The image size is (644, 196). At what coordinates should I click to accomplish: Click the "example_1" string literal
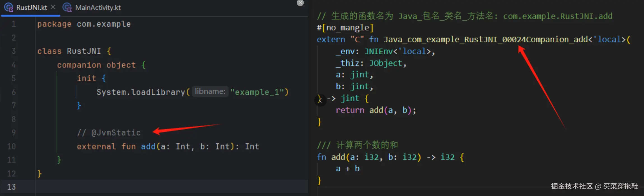point(257,92)
